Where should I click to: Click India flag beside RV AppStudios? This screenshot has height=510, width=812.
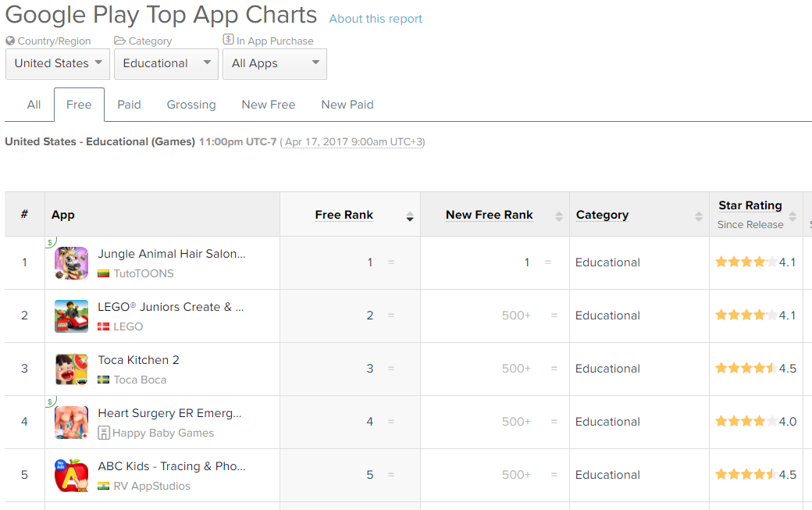(x=104, y=486)
